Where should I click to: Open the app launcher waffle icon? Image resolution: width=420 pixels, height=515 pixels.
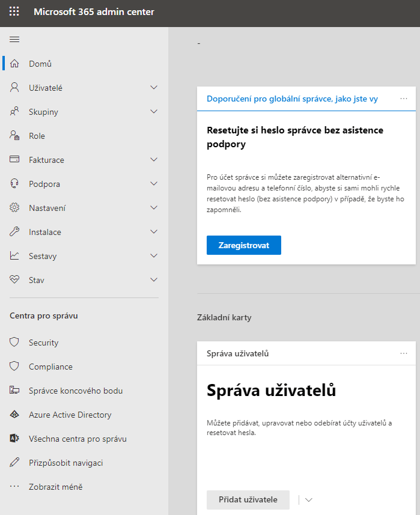click(14, 12)
